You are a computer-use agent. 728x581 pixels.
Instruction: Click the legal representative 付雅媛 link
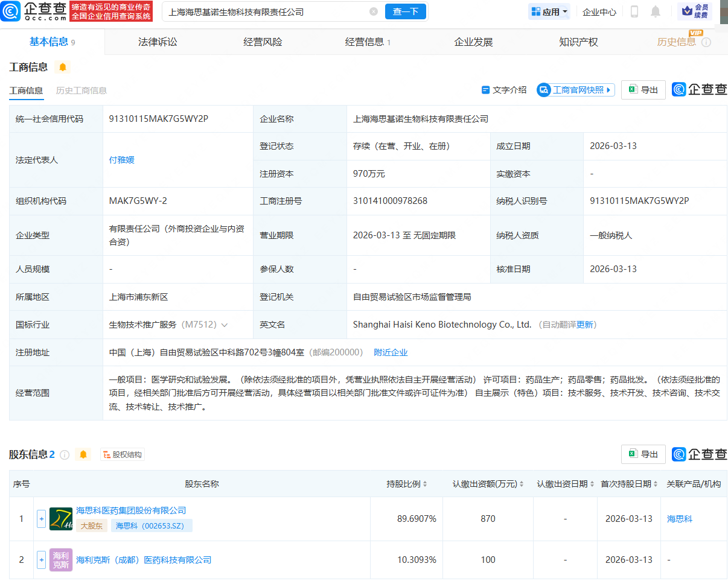tap(121, 159)
